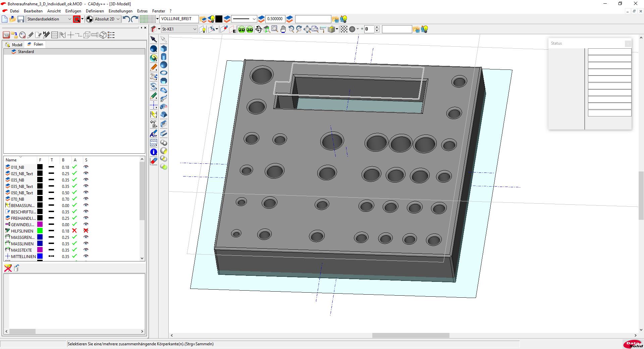Select the hatching tool icon

pos(154,143)
